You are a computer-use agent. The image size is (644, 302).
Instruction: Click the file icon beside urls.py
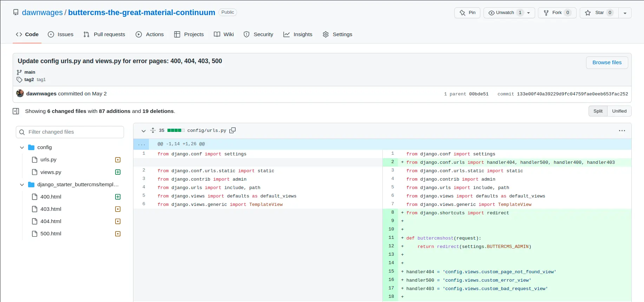click(x=34, y=160)
